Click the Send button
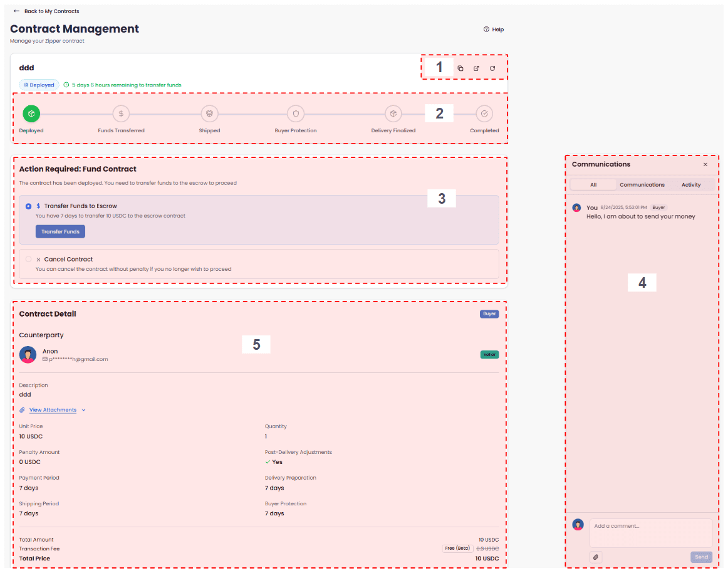728x573 pixels. (701, 557)
